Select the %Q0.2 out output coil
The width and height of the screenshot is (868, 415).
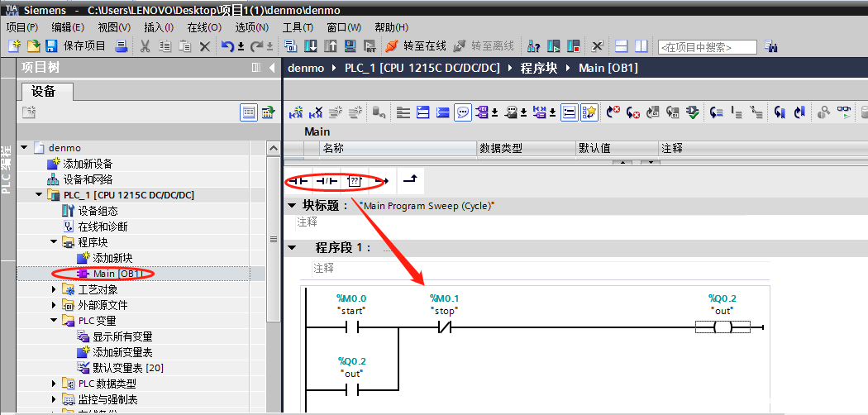pos(723,327)
